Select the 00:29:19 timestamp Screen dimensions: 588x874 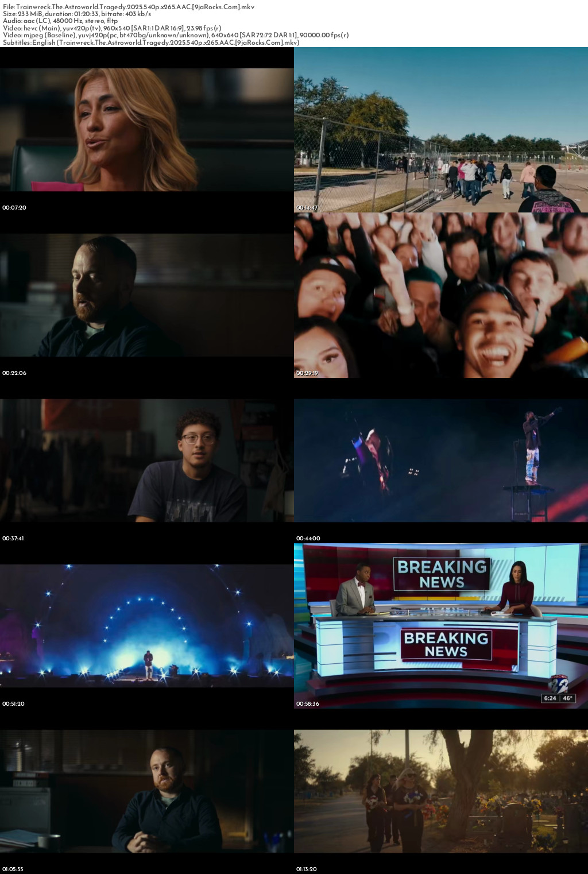[308, 373]
